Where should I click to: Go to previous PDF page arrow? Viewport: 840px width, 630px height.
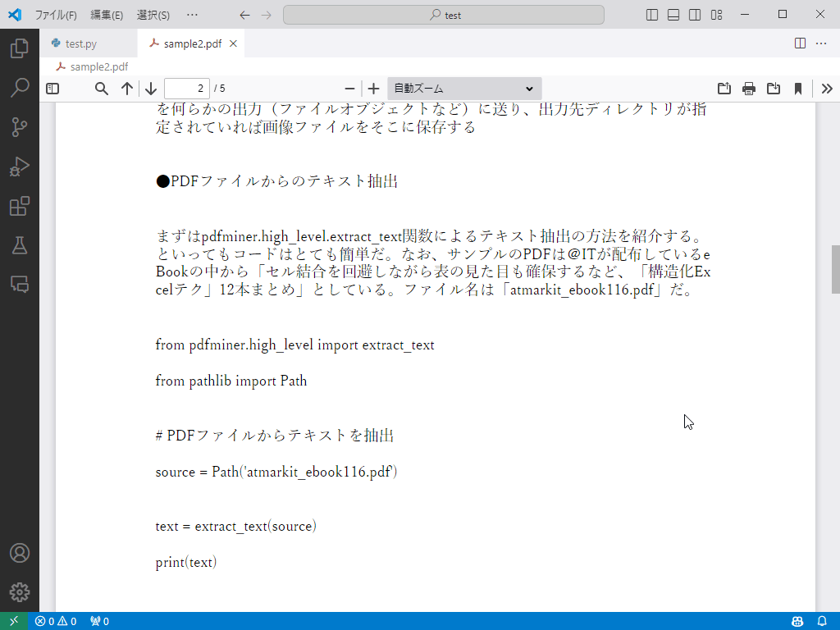127,89
